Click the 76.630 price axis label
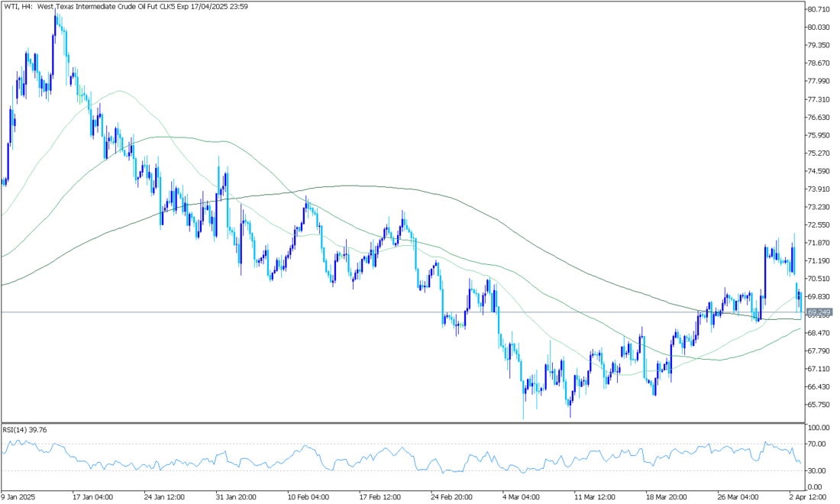Image resolution: width=840 pixels, height=504 pixels. pyautogui.click(x=819, y=118)
